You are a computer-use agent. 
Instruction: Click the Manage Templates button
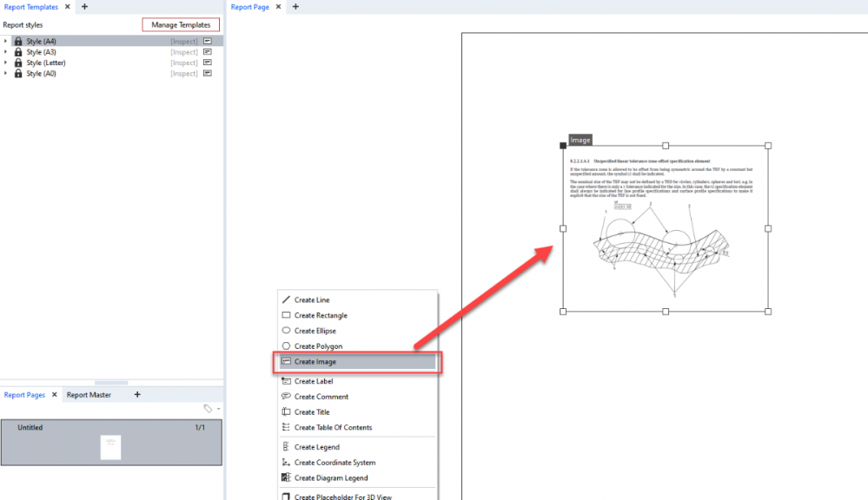[181, 25]
